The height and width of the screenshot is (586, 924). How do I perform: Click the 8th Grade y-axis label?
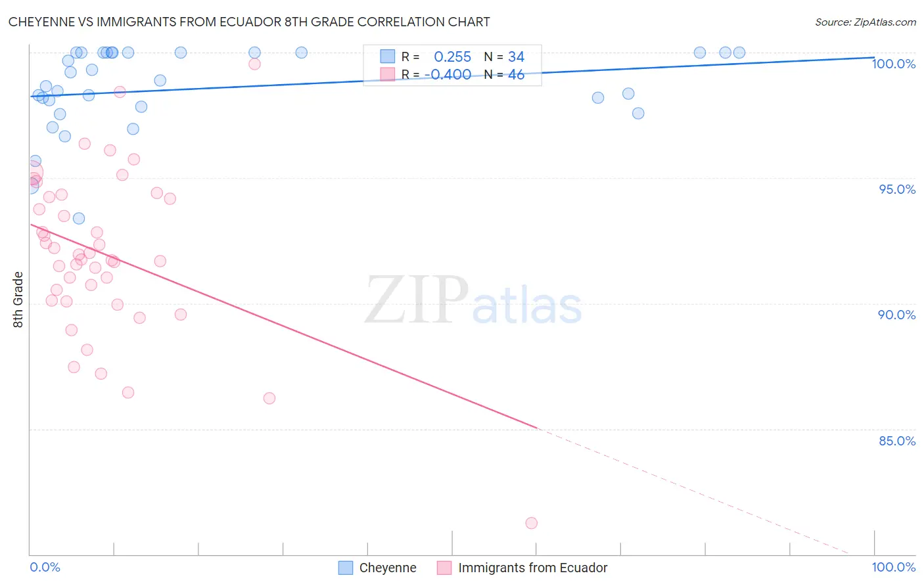(x=18, y=300)
